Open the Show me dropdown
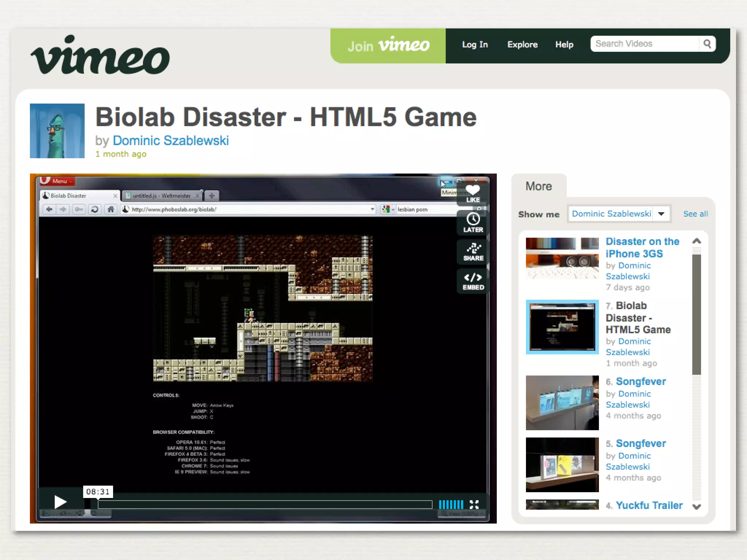The width and height of the screenshot is (747, 560). [x=619, y=214]
